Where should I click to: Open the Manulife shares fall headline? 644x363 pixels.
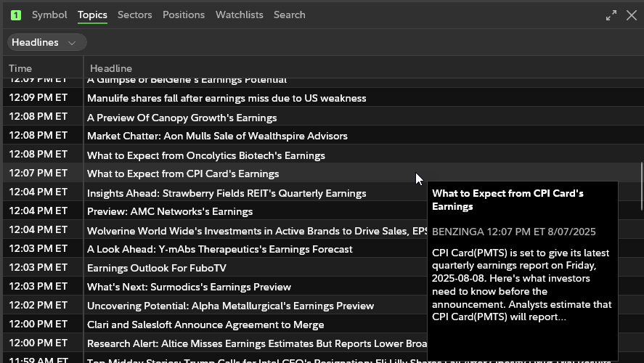pos(227,98)
